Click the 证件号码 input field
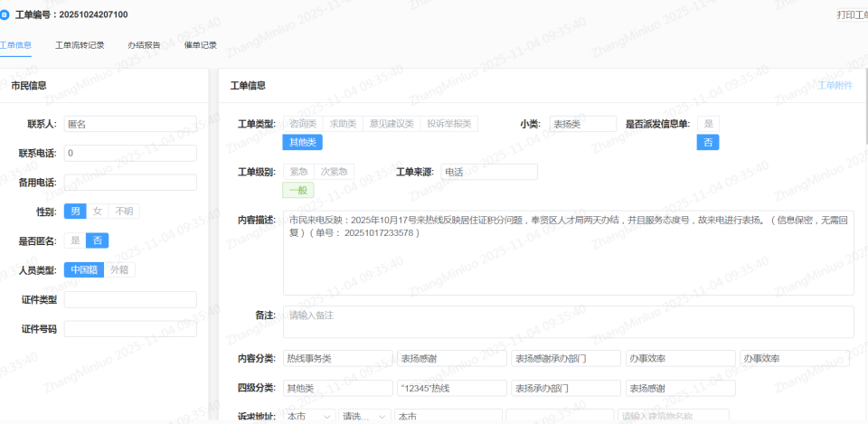868x424 pixels. coord(130,329)
